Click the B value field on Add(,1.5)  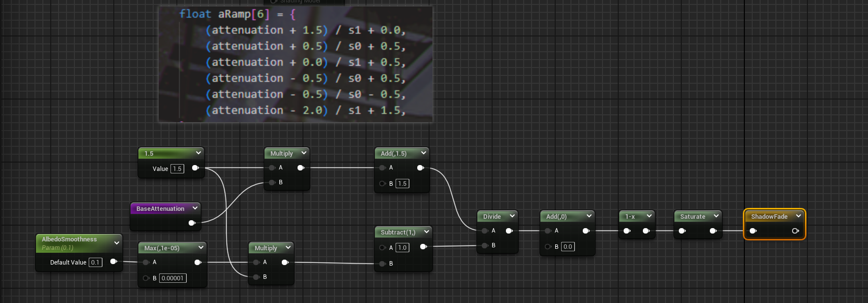coord(402,184)
